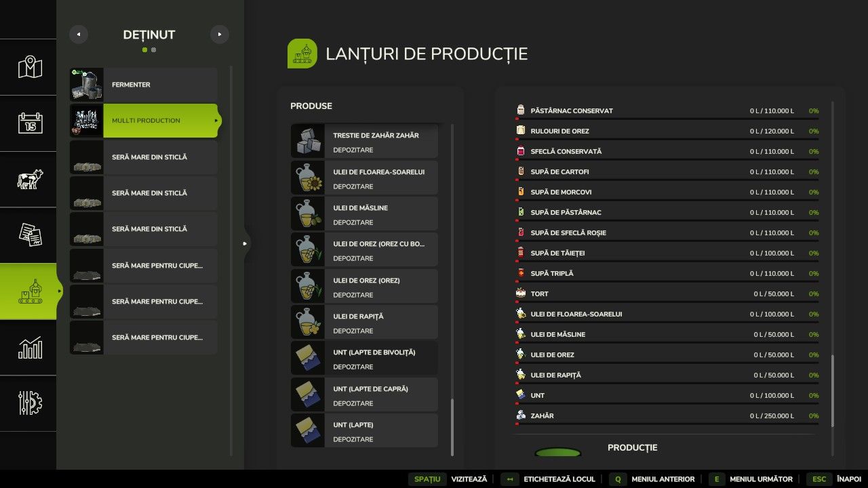Go to next category with right arrow
The image size is (868, 488).
(x=219, y=35)
